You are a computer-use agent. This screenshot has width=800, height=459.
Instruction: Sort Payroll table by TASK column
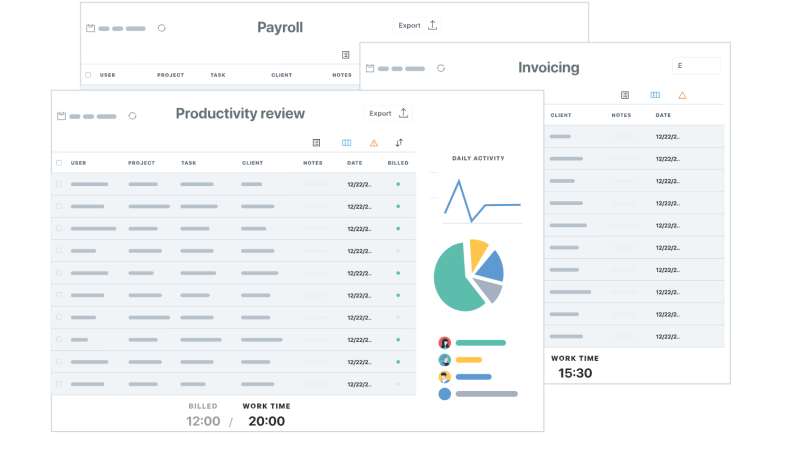click(218, 75)
